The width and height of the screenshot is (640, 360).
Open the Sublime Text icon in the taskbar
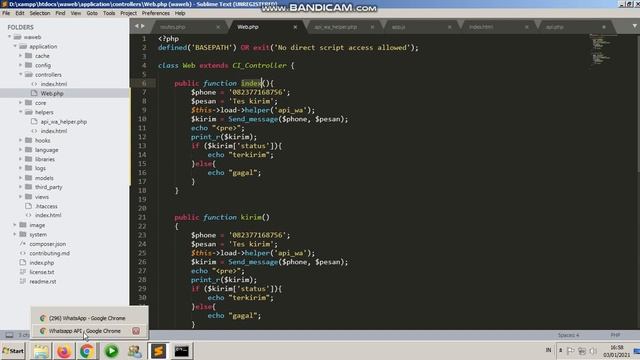coord(158,351)
